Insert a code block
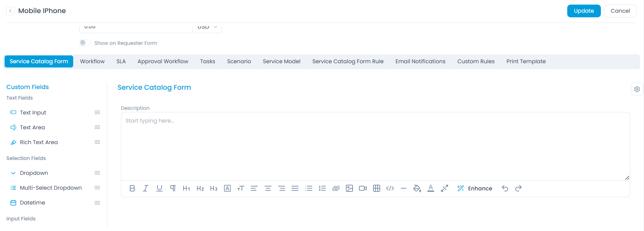Image resolution: width=644 pixels, height=231 pixels. pos(390,189)
